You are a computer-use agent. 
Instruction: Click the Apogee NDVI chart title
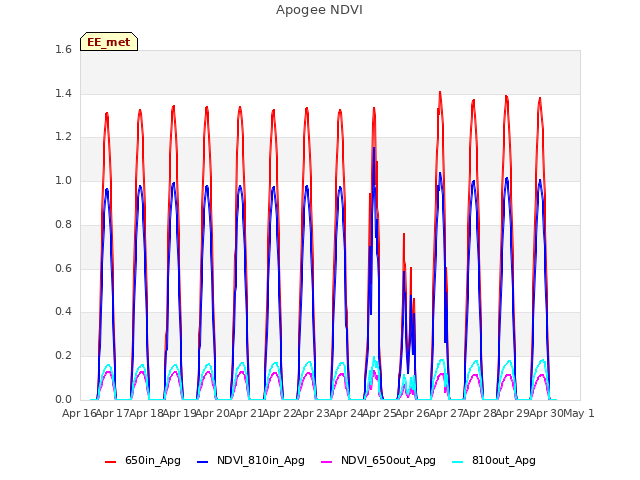tap(319, 10)
